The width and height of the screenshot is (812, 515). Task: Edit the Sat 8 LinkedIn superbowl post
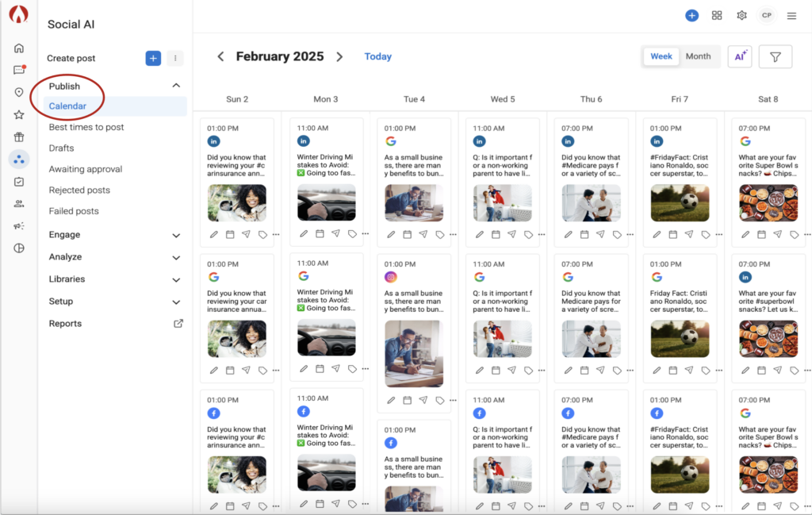point(745,371)
